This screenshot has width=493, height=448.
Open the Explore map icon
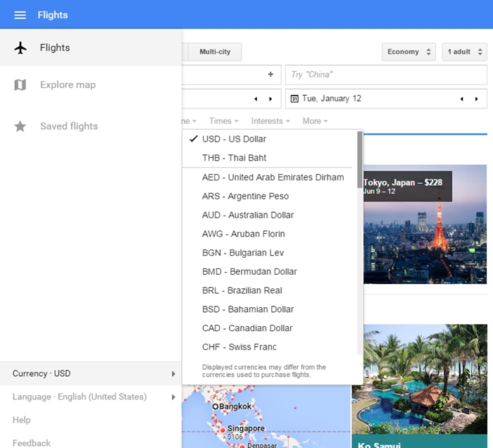(x=20, y=85)
